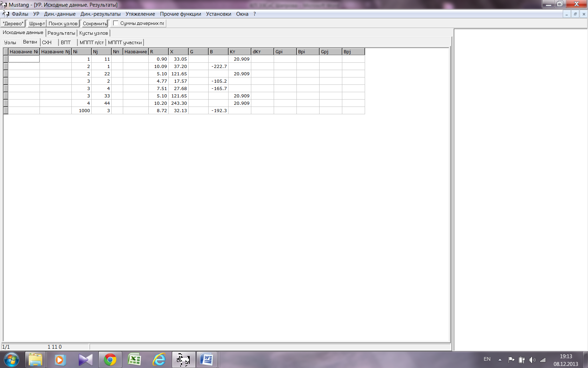Screen dimensions: 588x368
Task: Click X cell with value 33.05
Action: (178, 59)
